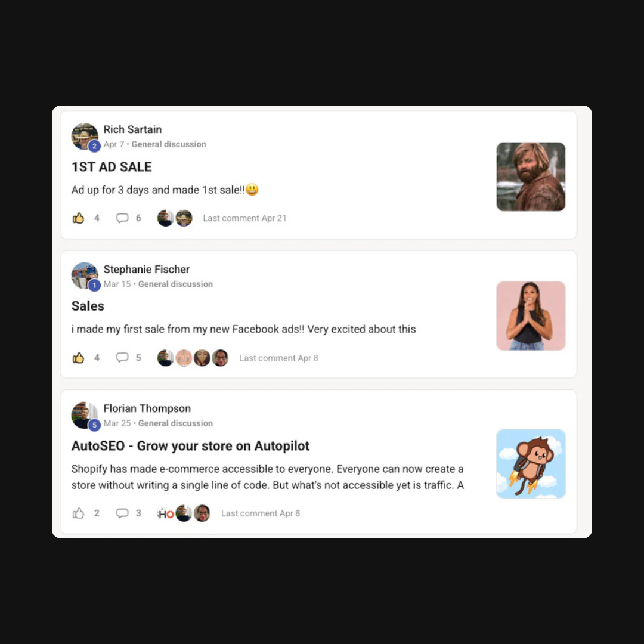Open Florian Thompson's name link

147,408
